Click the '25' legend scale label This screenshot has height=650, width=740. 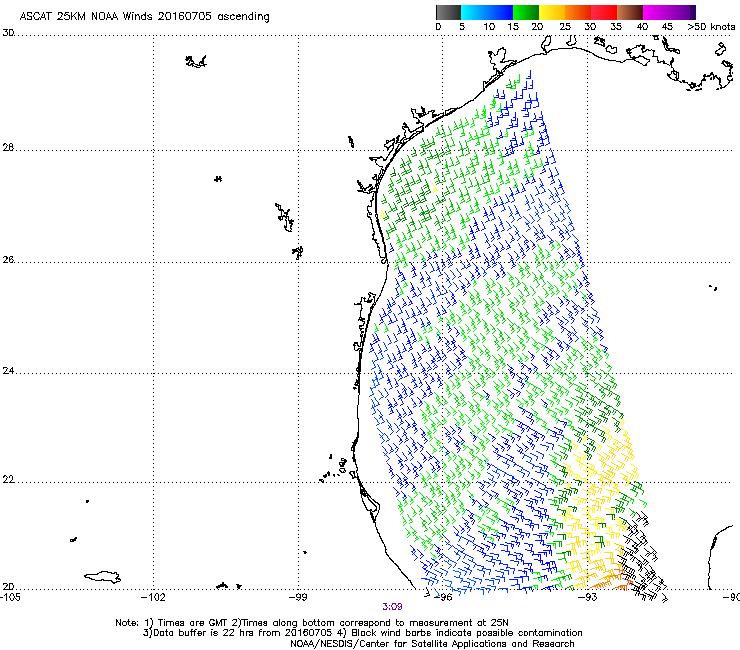(565, 27)
